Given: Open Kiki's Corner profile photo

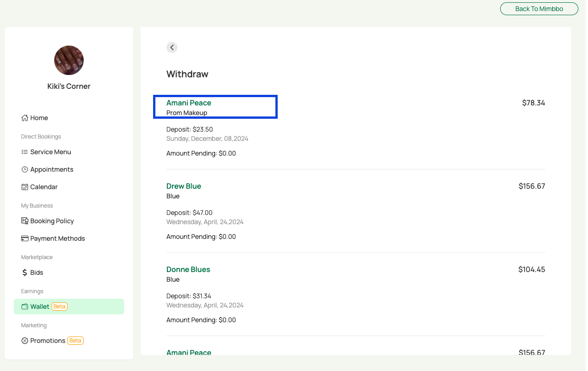Looking at the screenshot, I should point(69,60).
